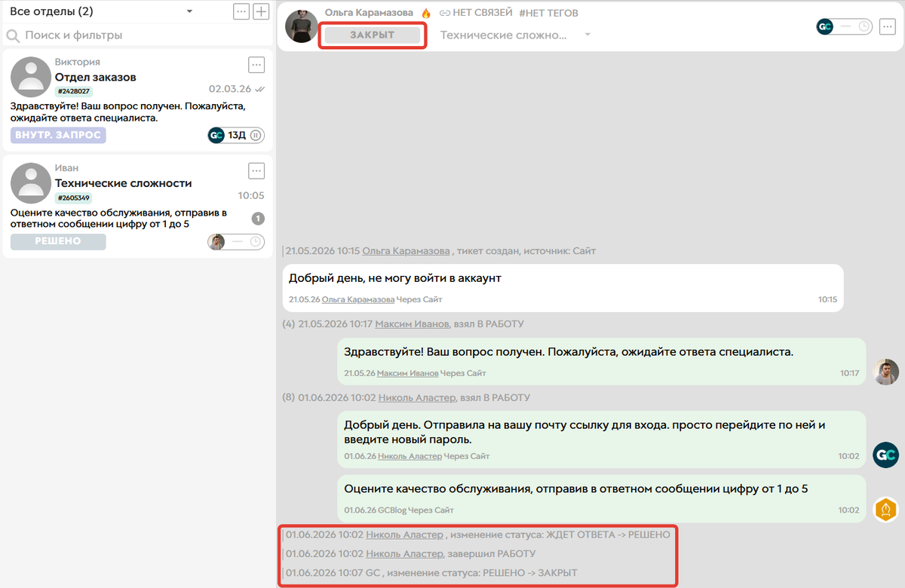Click the "Ольга Карамазова" link under first message
Image resolution: width=905 pixels, height=588 pixels.
(x=357, y=299)
